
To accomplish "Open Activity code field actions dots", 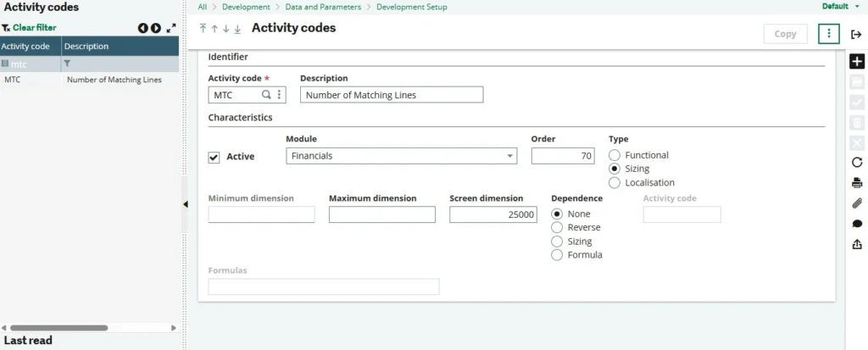I will coord(279,95).
